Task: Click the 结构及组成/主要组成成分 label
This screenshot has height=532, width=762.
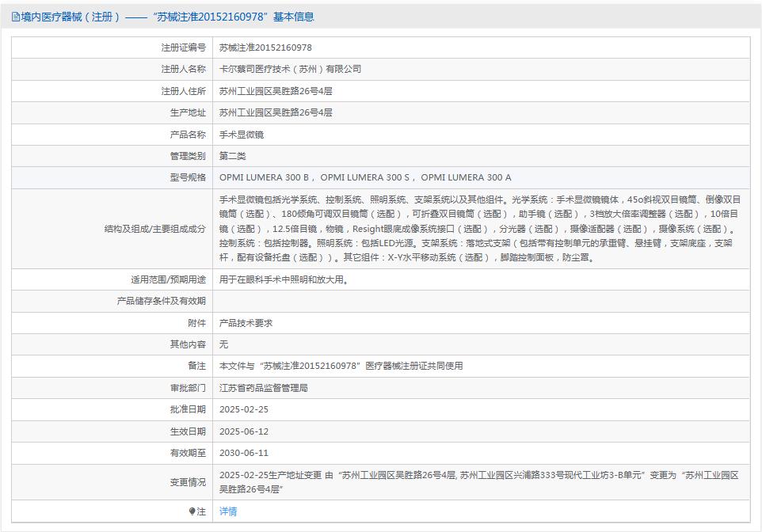Action: pos(155,228)
